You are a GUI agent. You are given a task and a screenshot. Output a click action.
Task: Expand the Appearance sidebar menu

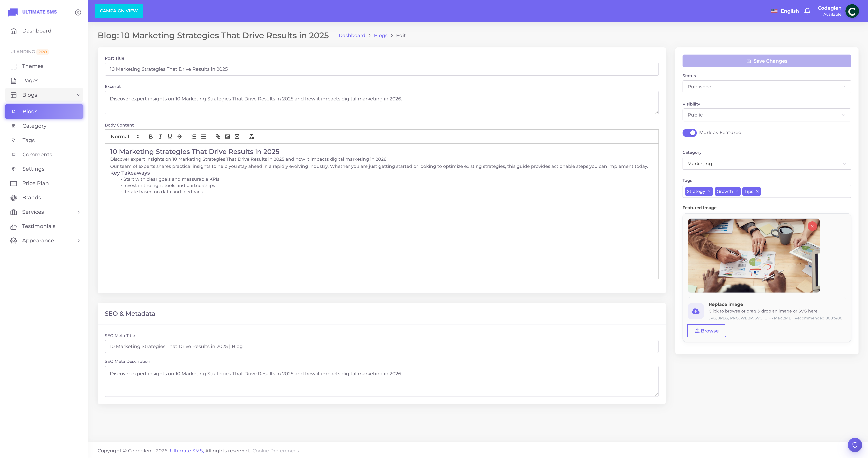point(44,241)
